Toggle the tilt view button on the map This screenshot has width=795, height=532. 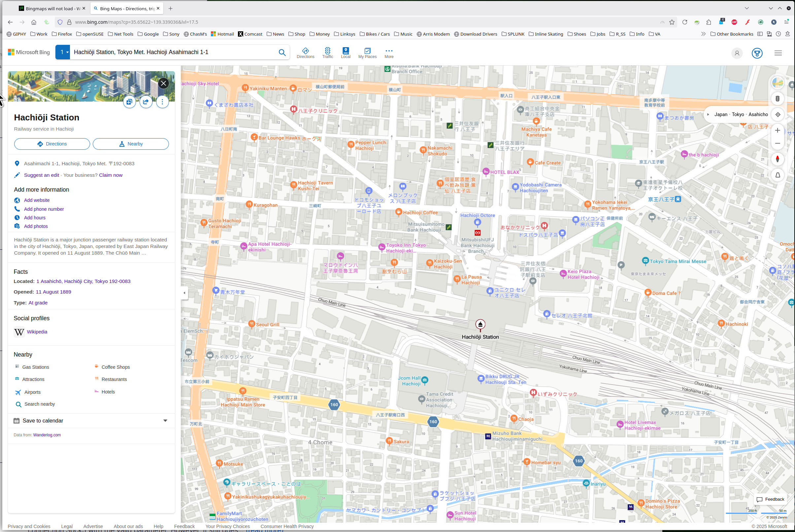click(x=778, y=175)
